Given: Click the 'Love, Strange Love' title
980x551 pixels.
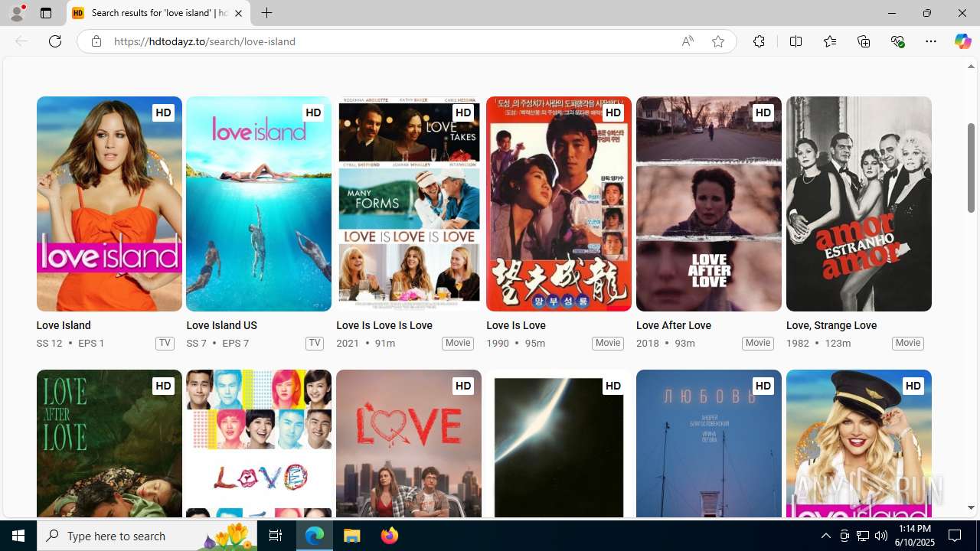Looking at the screenshot, I should coord(831,325).
